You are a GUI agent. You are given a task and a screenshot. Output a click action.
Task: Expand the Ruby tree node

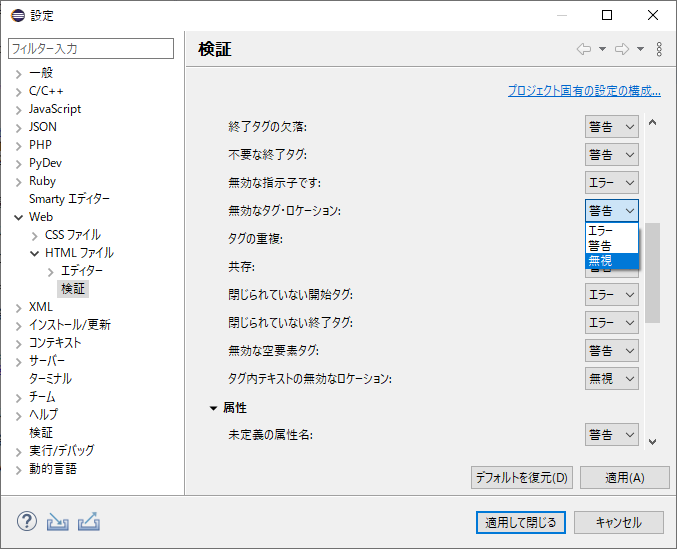click(x=19, y=182)
